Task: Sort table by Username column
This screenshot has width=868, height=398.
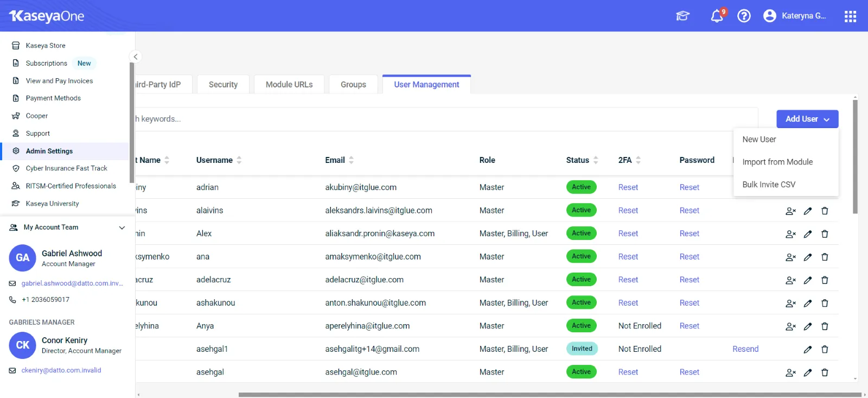Action: click(239, 160)
